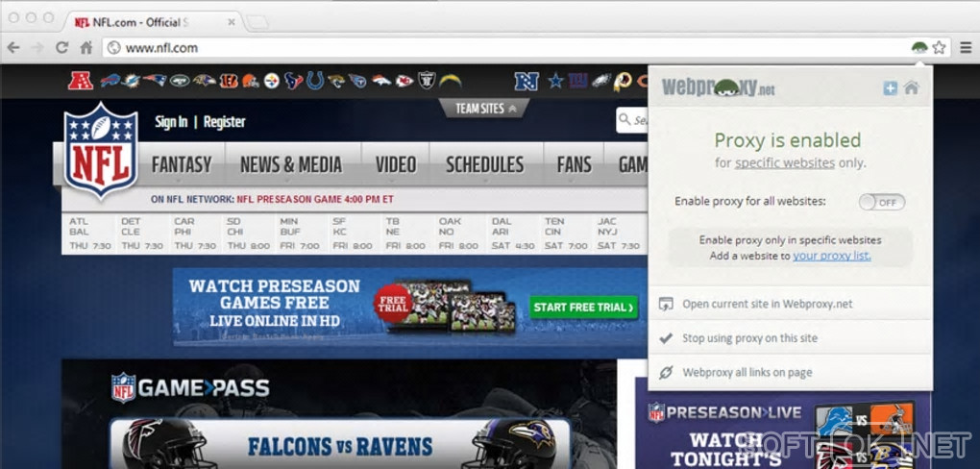
Task: Select the NFL.com browser tab
Action: pos(153,22)
